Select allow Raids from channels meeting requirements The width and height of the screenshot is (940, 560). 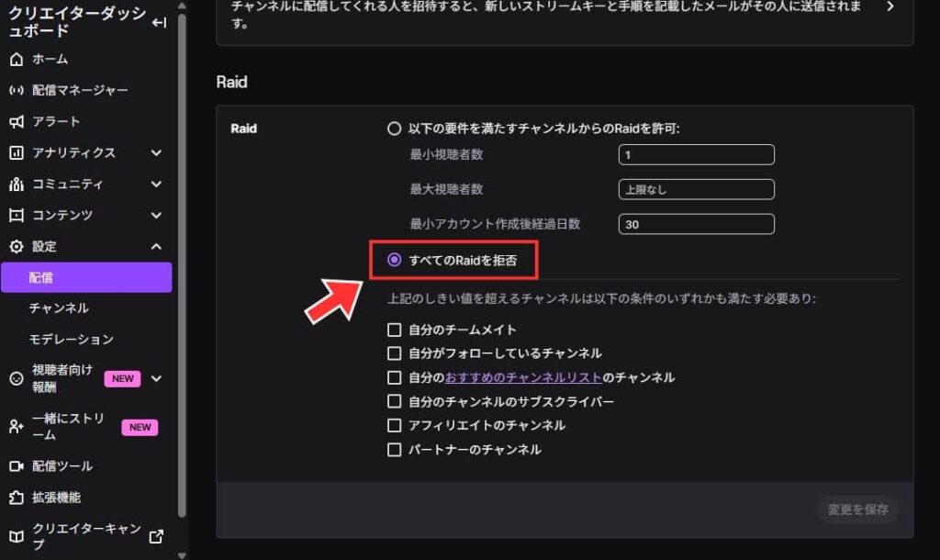point(394,129)
